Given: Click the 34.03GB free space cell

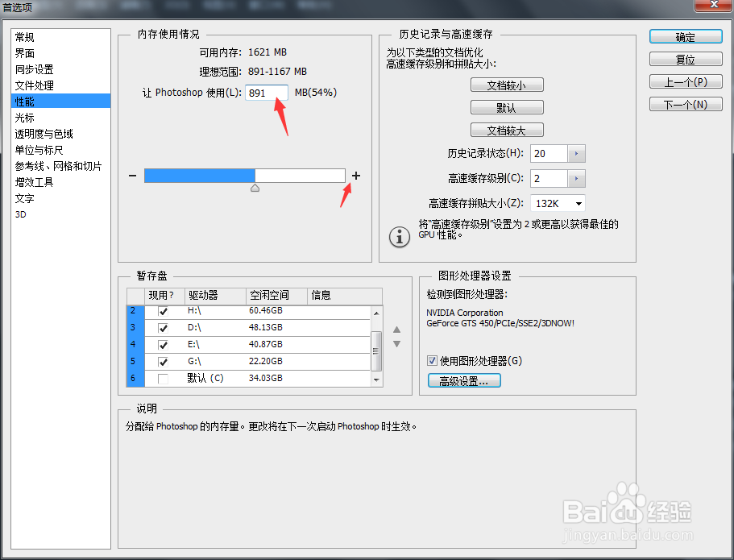Looking at the screenshot, I should [x=265, y=378].
